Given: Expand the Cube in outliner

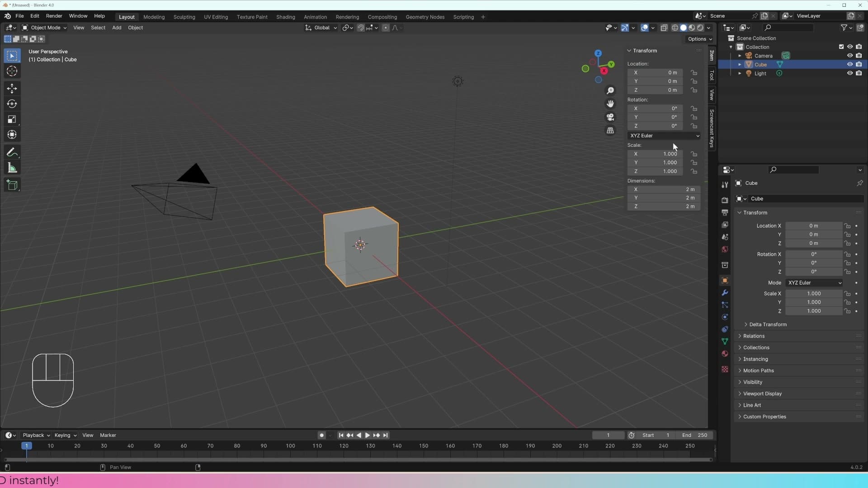Looking at the screenshot, I should (740, 65).
